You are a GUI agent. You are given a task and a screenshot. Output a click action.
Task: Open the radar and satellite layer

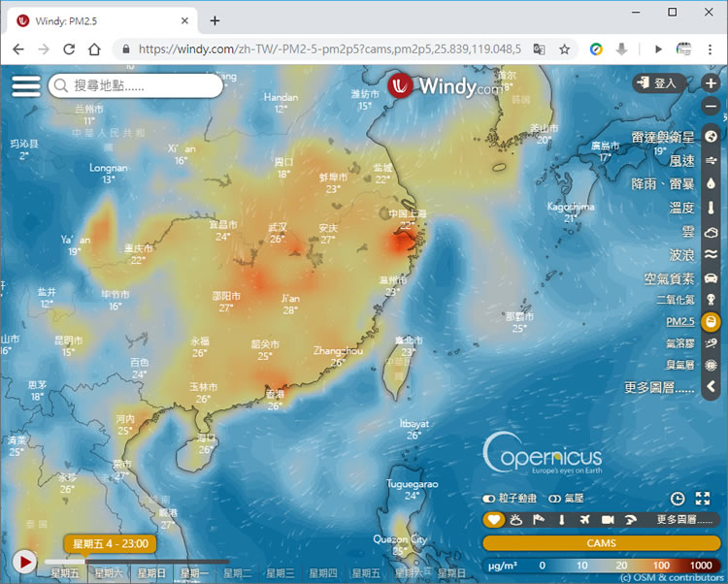(711, 137)
